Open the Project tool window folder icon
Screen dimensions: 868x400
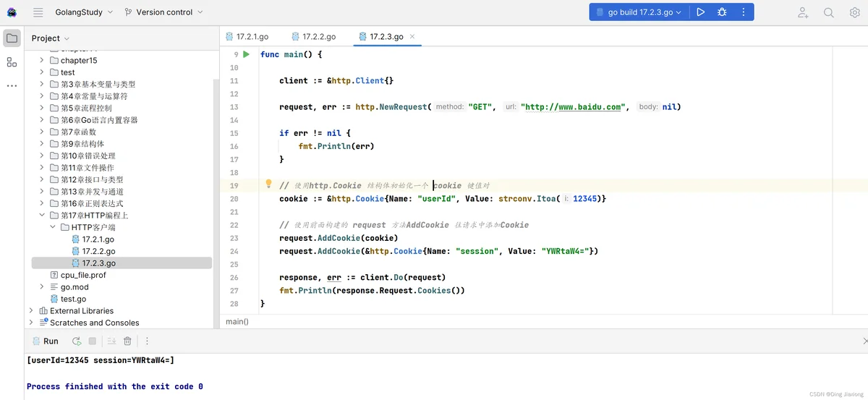pyautogui.click(x=12, y=38)
